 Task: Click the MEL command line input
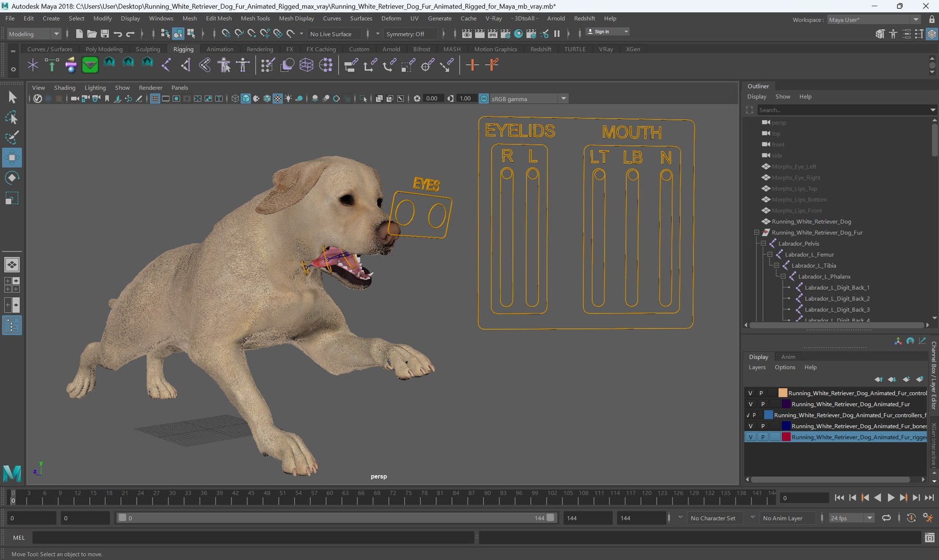[253, 538]
